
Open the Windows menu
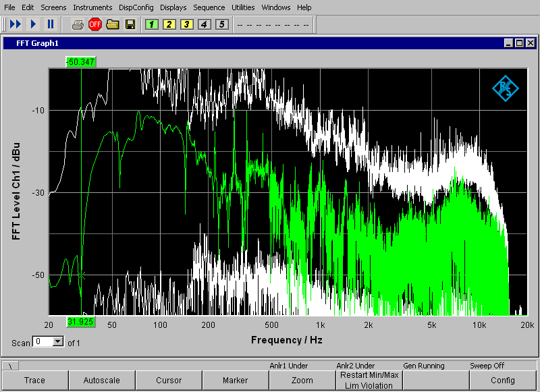click(x=276, y=7)
